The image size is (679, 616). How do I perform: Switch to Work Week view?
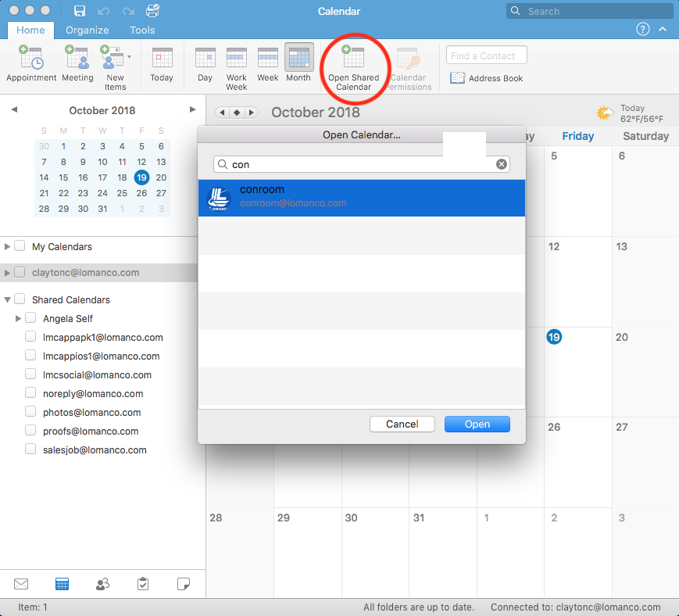click(x=237, y=68)
